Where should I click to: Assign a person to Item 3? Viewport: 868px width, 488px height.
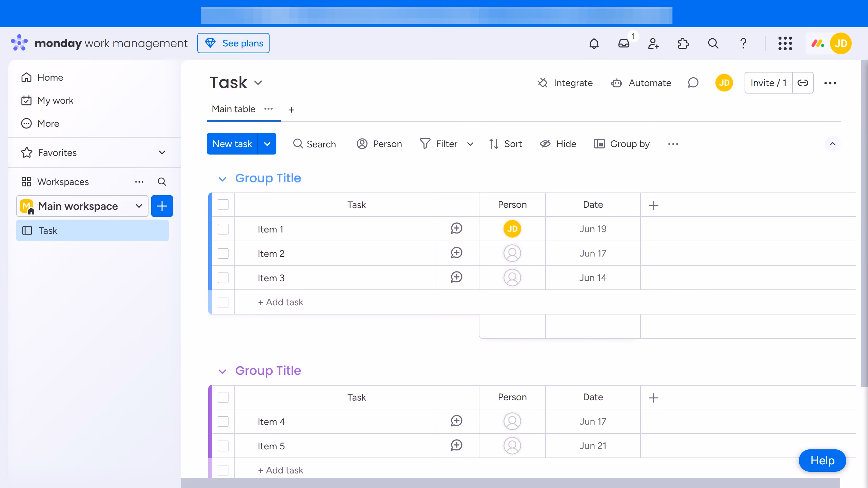pos(512,278)
